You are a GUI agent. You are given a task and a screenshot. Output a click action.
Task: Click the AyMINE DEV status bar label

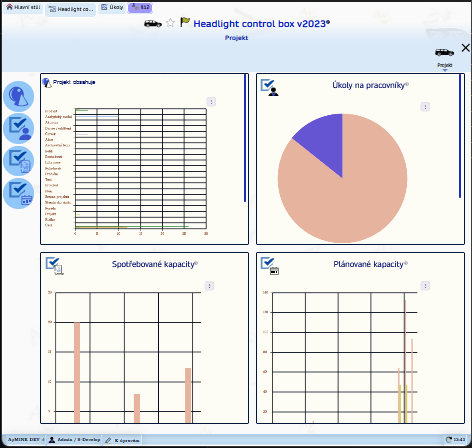tap(24, 440)
